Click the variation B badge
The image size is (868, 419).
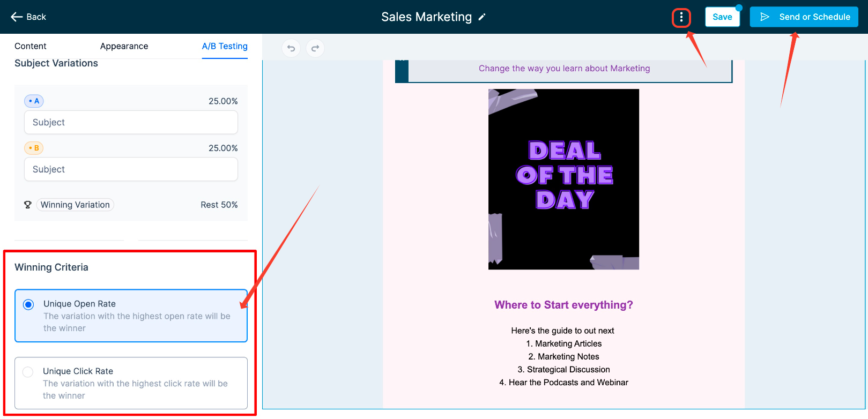click(34, 148)
